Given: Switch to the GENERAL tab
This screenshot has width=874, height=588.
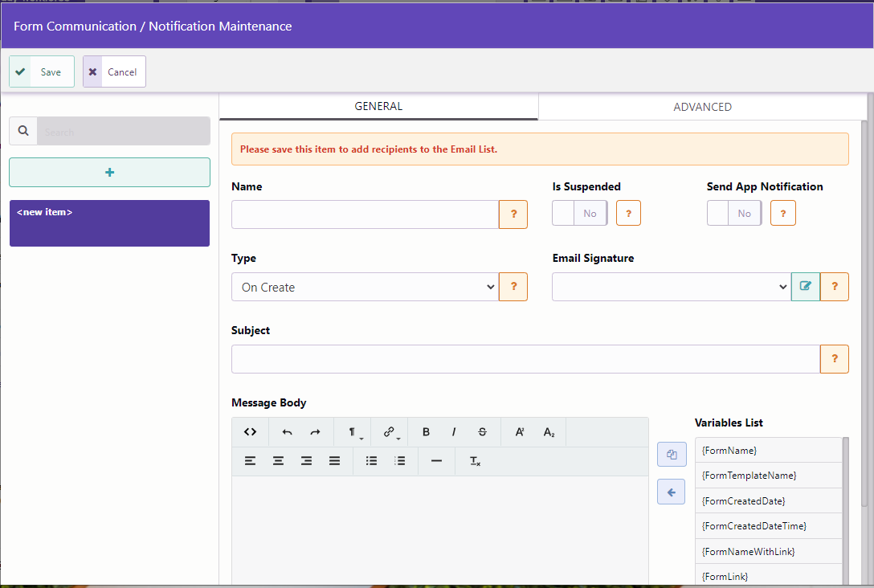Looking at the screenshot, I should pyautogui.click(x=378, y=107).
